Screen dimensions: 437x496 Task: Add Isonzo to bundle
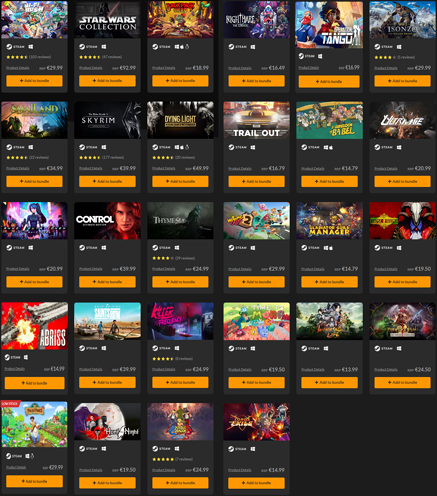tap(402, 81)
